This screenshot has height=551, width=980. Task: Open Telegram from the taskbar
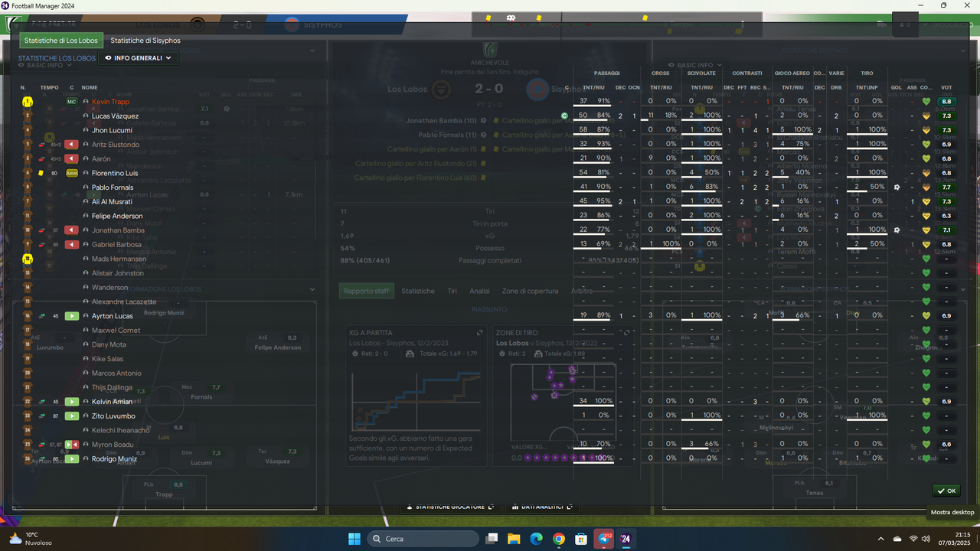click(x=603, y=539)
